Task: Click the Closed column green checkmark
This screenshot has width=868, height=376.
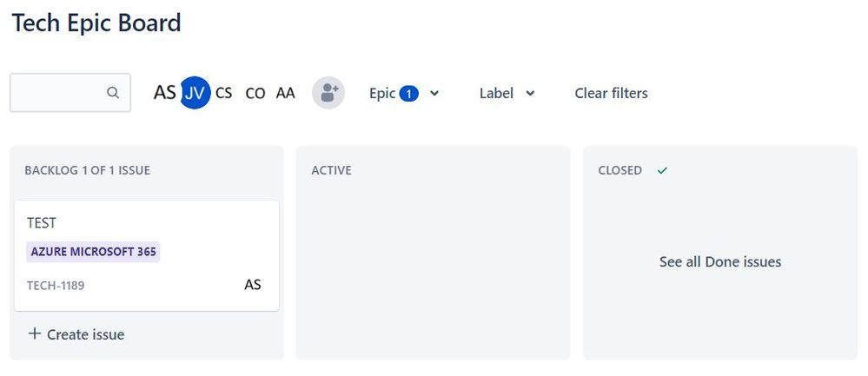Action: pos(662,170)
